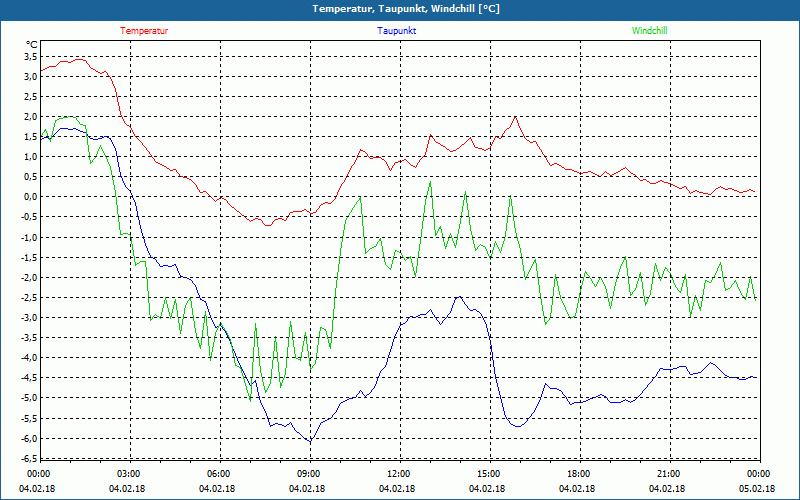Click the red Temperatur legend label
Viewport: 800px width, 500px height.
[x=144, y=31]
